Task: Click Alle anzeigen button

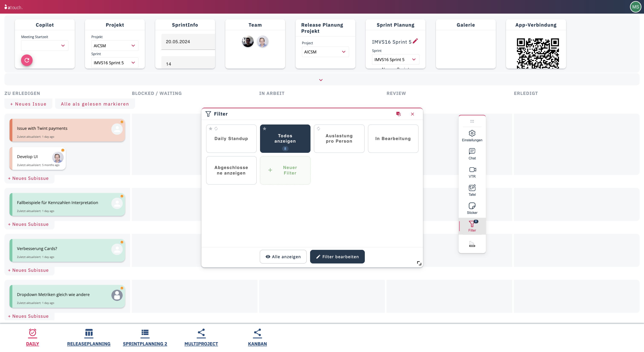Action: click(283, 257)
